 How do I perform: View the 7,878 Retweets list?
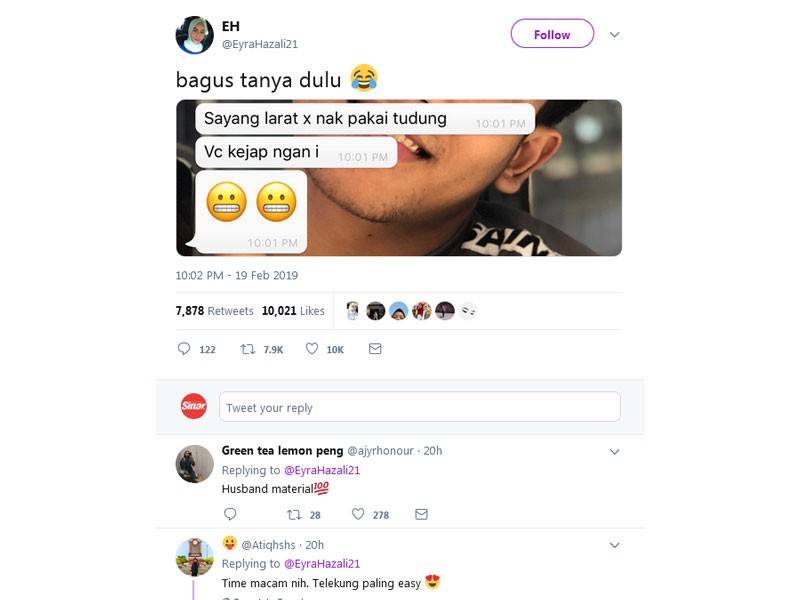click(214, 311)
